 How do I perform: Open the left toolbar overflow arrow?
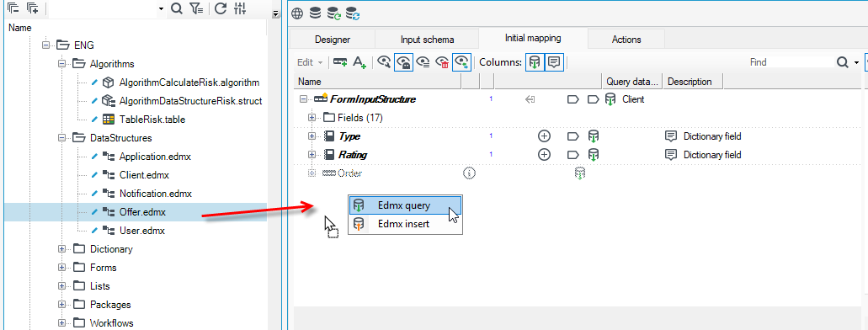coord(275,13)
